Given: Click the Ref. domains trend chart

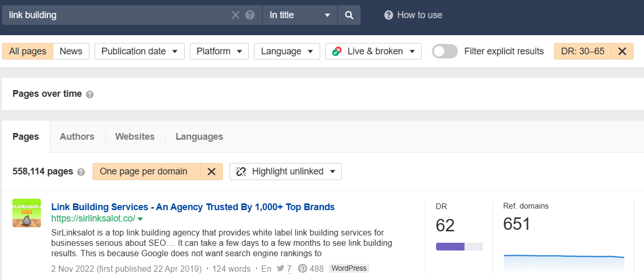Looking at the screenshot, I should point(564,263).
